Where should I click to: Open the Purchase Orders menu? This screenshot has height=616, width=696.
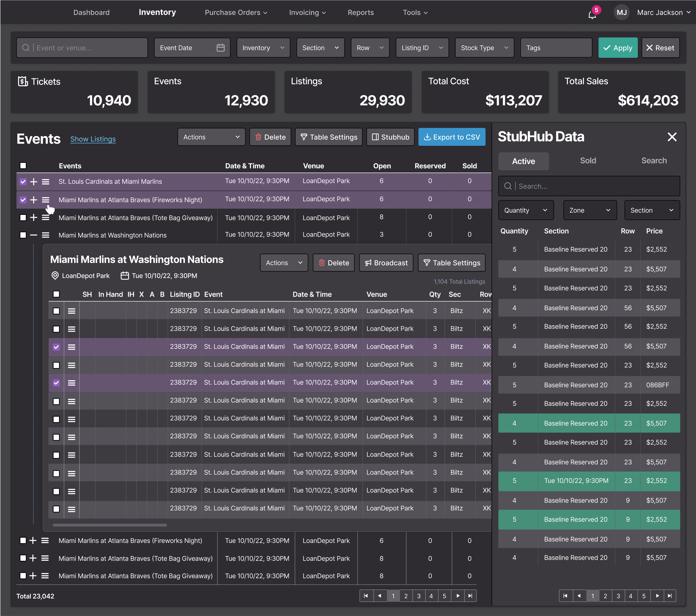236,13
